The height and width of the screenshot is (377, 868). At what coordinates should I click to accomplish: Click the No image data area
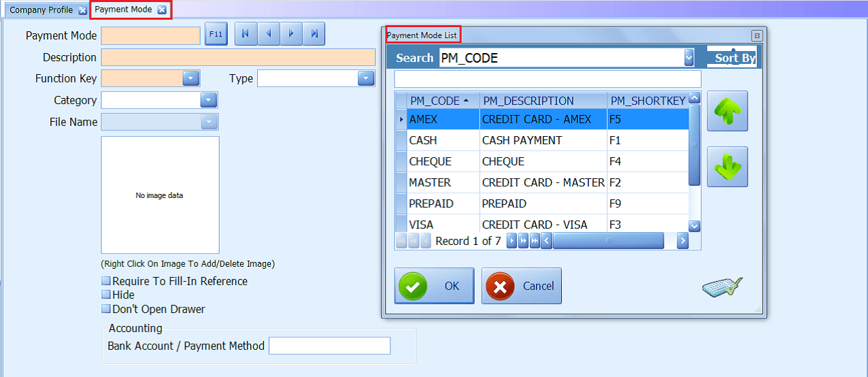pyautogui.click(x=160, y=195)
